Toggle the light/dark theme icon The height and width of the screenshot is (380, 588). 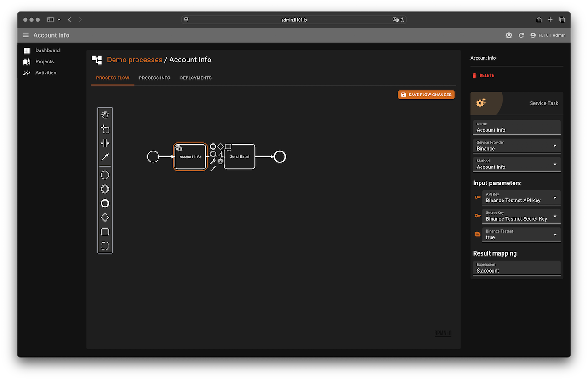coord(509,35)
